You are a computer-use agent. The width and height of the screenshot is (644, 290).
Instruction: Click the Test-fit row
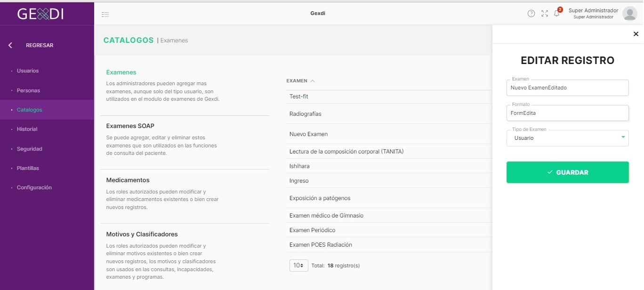coord(389,97)
